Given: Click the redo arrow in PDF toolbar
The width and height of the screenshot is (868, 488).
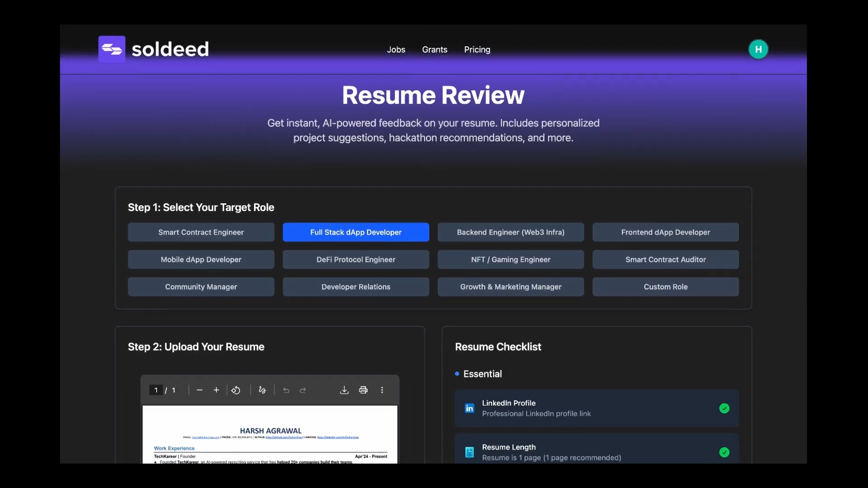Looking at the screenshot, I should [x=303, y=390].
